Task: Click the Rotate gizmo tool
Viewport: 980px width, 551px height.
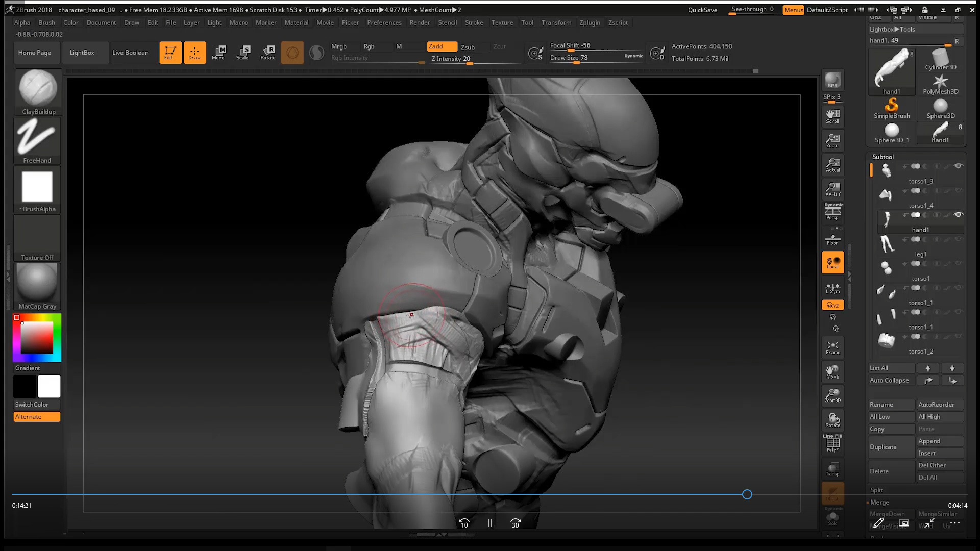Action: (x=268, y=52)
